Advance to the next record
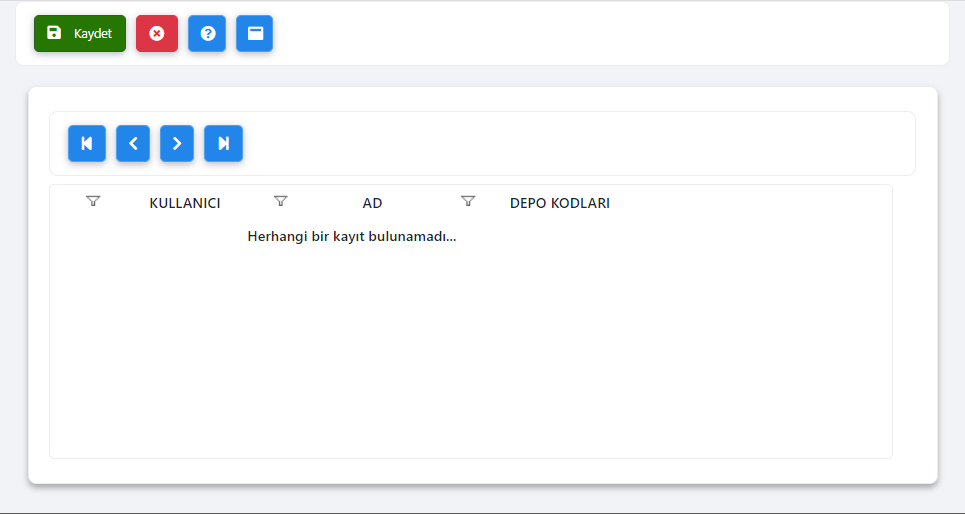The image size is (965, 514). pyautogui.click(x=177, y=143)
